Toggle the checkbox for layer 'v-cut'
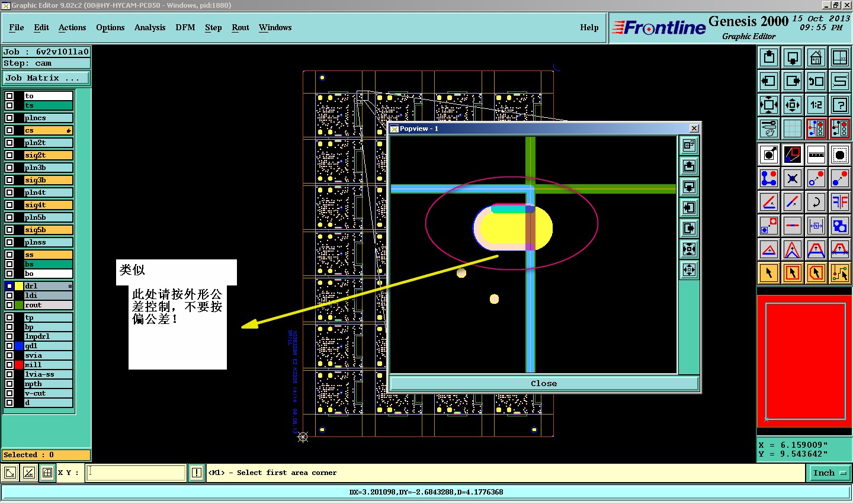Screen dimensions: 853x504 (9, 393)
